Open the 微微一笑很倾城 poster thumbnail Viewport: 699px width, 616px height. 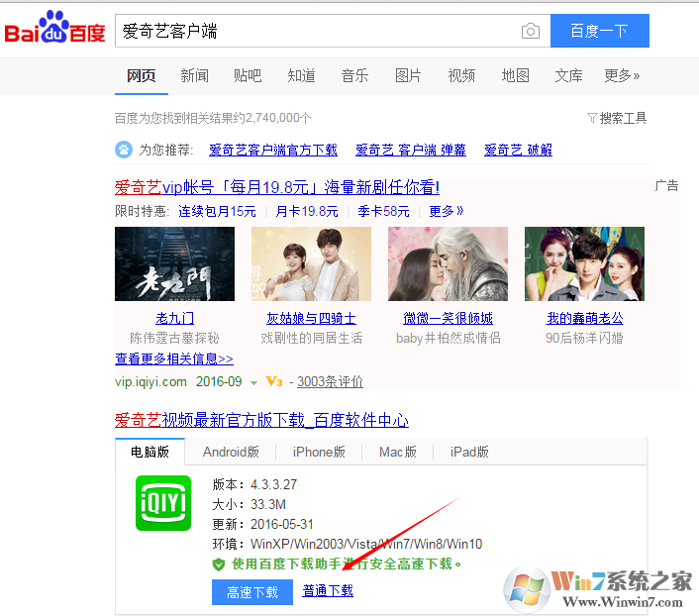point(449,263)
